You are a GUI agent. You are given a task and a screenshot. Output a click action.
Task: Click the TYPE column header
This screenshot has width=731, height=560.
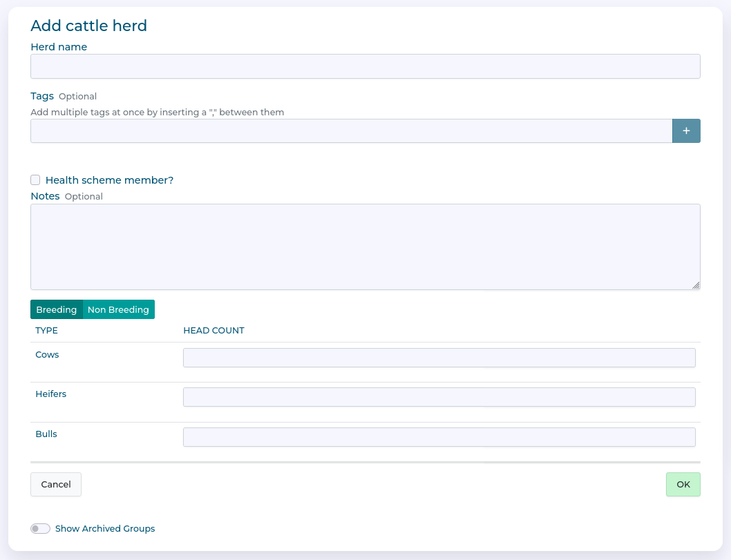click(x=46, y=331)
